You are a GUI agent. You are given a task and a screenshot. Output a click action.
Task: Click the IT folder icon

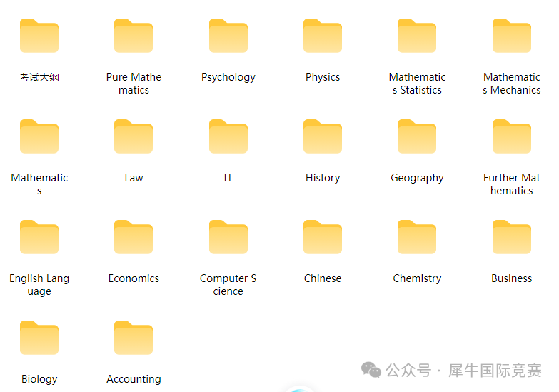(x=228, y=136)
